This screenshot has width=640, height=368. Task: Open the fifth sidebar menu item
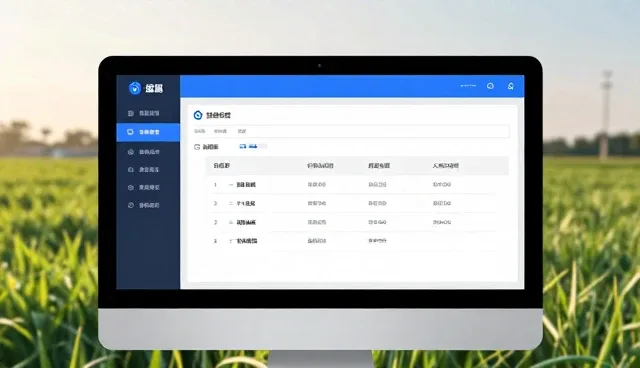148,187
